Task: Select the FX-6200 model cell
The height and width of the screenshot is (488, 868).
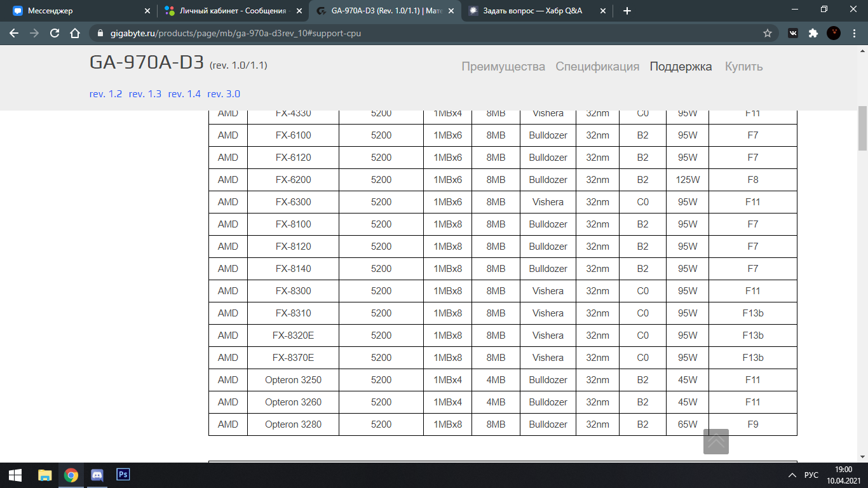Action: 293,180
